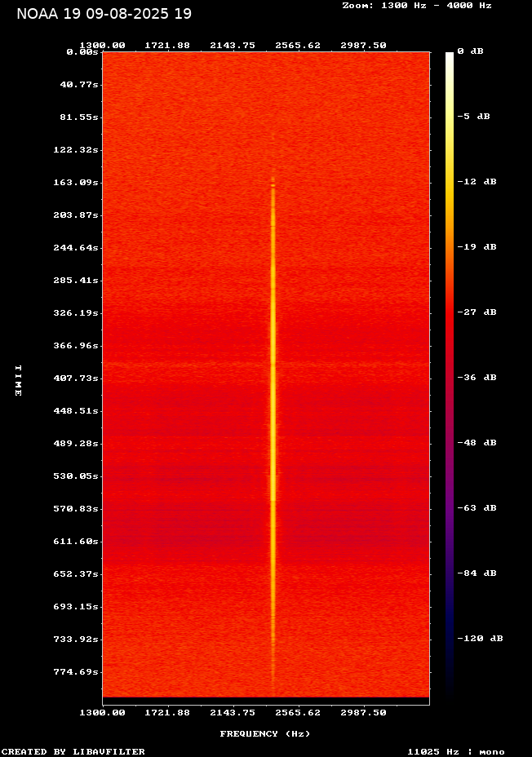Click the time label 0.00s
This screenshot has height=757, width=532.
tap(82, 51)
